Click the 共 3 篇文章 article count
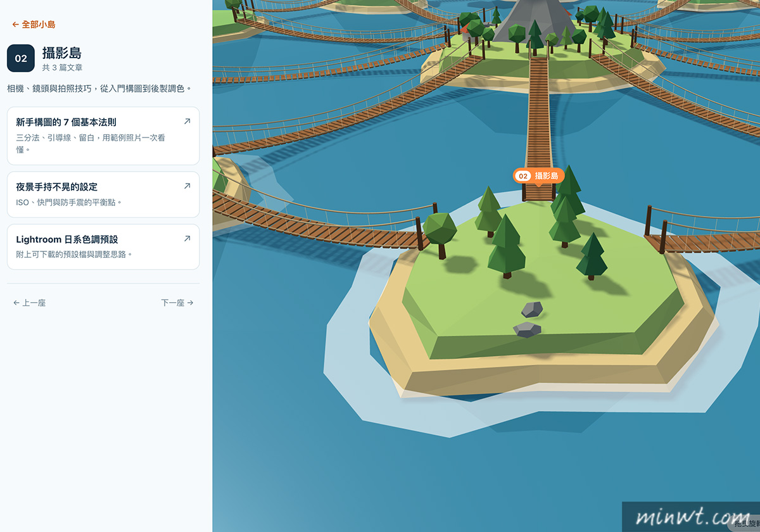The width and height of the screenshot is (760, 532). pyautogui.click(x=62, y=68)
